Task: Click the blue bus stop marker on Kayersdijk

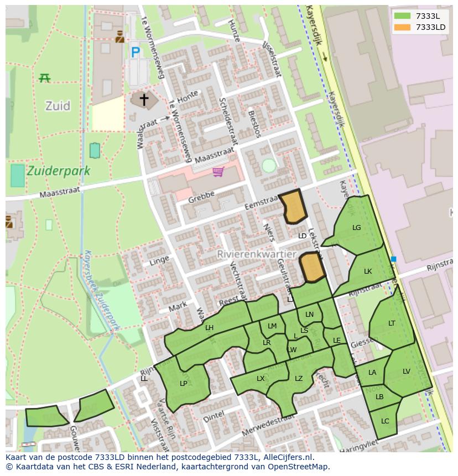Action: (393, 259)
